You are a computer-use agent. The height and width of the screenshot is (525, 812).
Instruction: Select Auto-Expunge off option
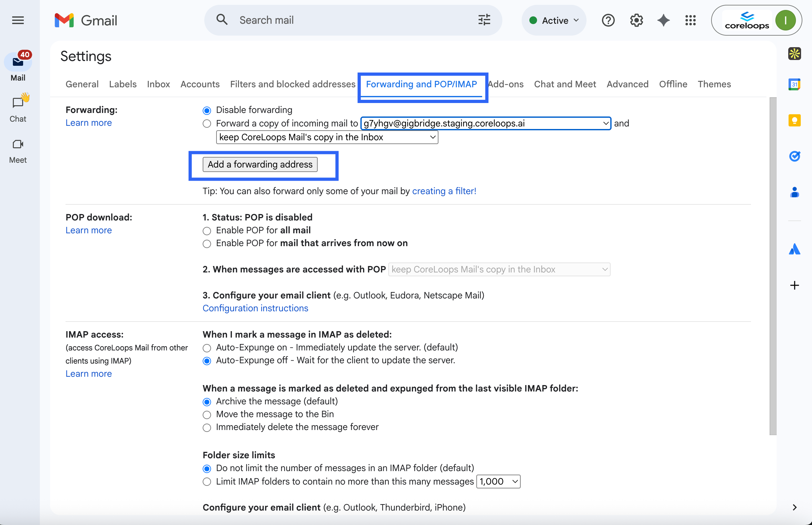[x=207, y=361]
